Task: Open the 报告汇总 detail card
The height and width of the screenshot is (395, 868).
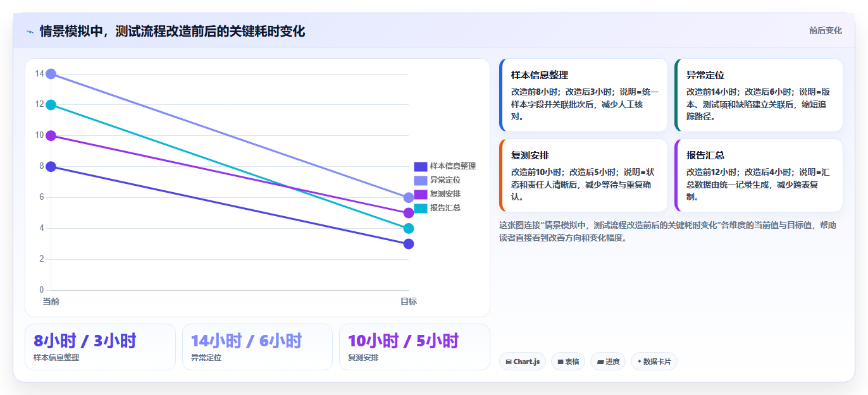Action: tap(759, 175)
